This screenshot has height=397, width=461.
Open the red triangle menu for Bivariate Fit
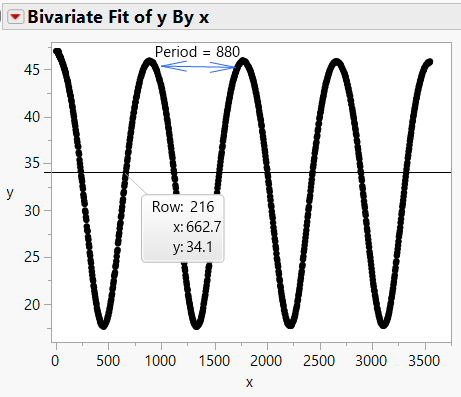16,17
